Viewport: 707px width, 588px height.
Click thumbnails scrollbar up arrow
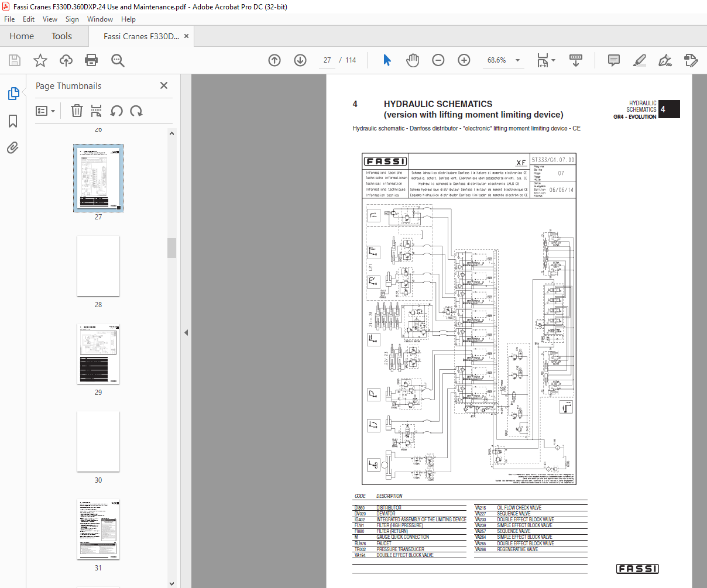pyautogui.click(x=171, y=133)
